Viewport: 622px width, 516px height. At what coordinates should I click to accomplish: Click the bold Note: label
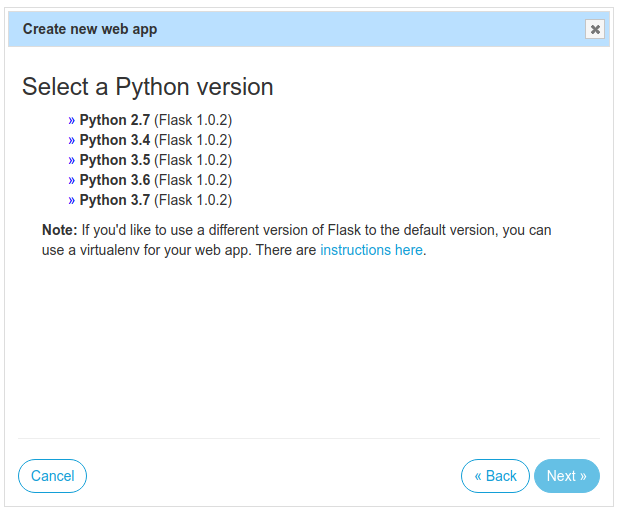coord(59,230)
